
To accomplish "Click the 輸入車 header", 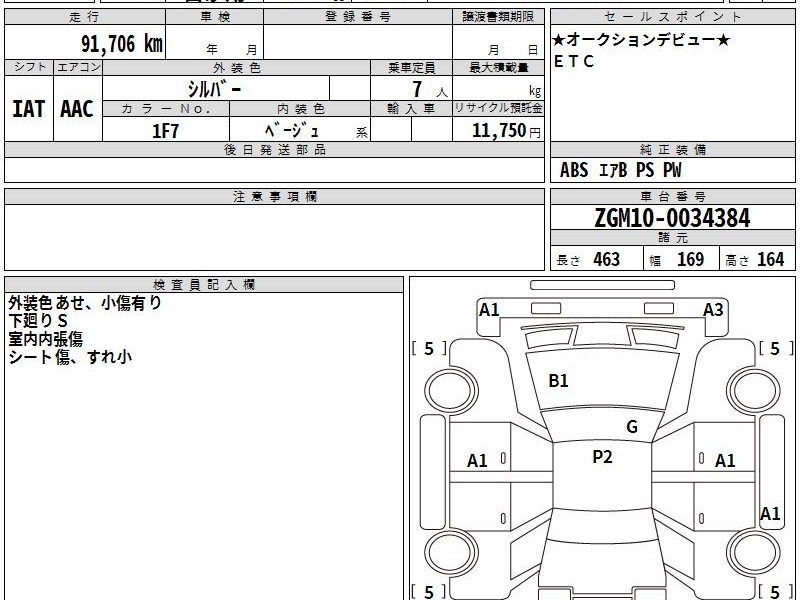I will point(412,109).
